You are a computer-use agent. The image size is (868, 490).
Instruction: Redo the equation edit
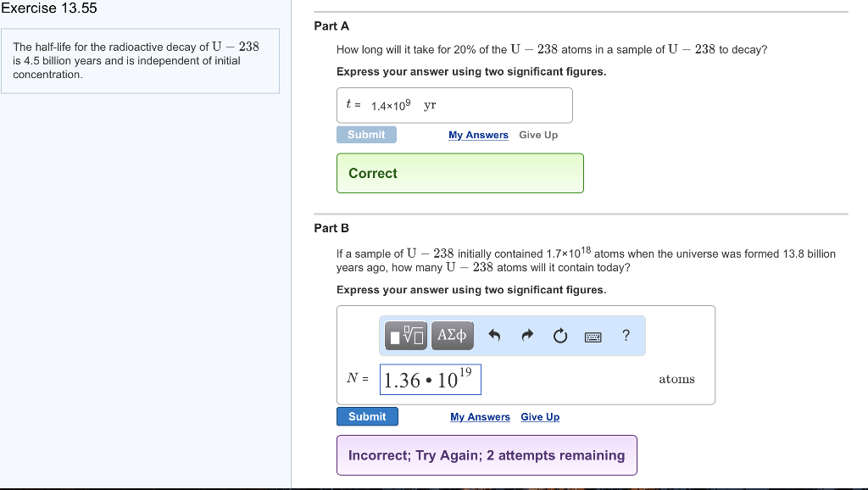(x=526, y=335)
